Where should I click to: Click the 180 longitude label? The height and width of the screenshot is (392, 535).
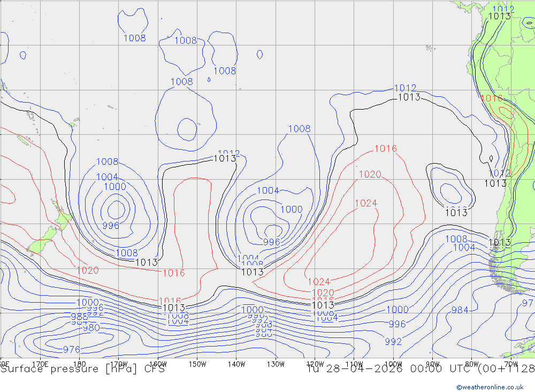pyautogui.click(x=80, y=364)
